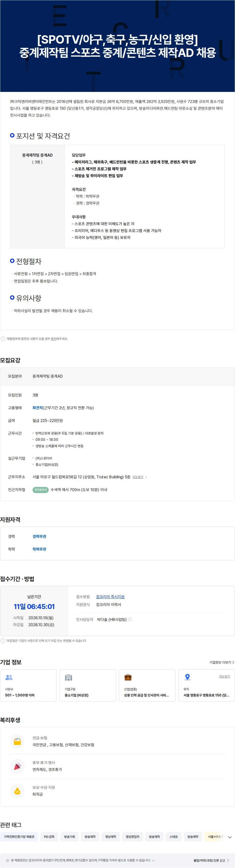Viewport: 235px width, 868px height.
Task: Select the 가족친화인증기업 채용관 tag
Action: pyautogui.click(x=19, y=837)
